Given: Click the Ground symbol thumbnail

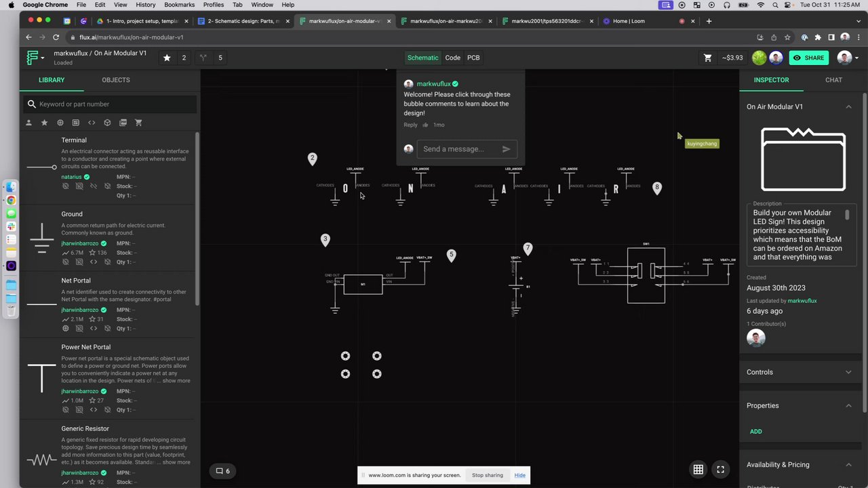Looking at the screenshot, I should (41, 239).
